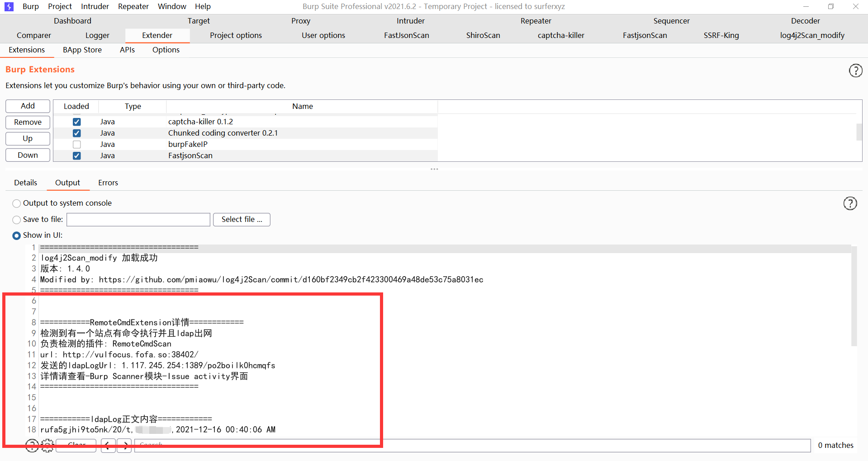Switch to Logger tab
The width and height of the screenshot is (868, 461).
pos(97,35)
